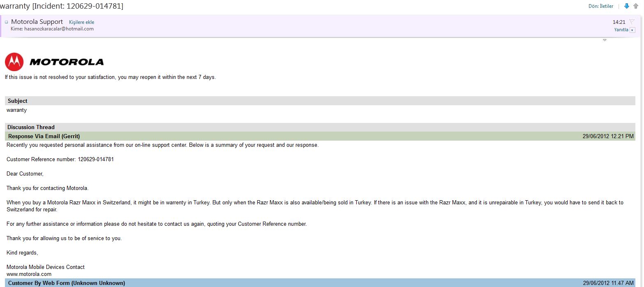This screenshot has height=287, width=644.
Task: Click the www.motorola.com text
Action: (29, 274)
